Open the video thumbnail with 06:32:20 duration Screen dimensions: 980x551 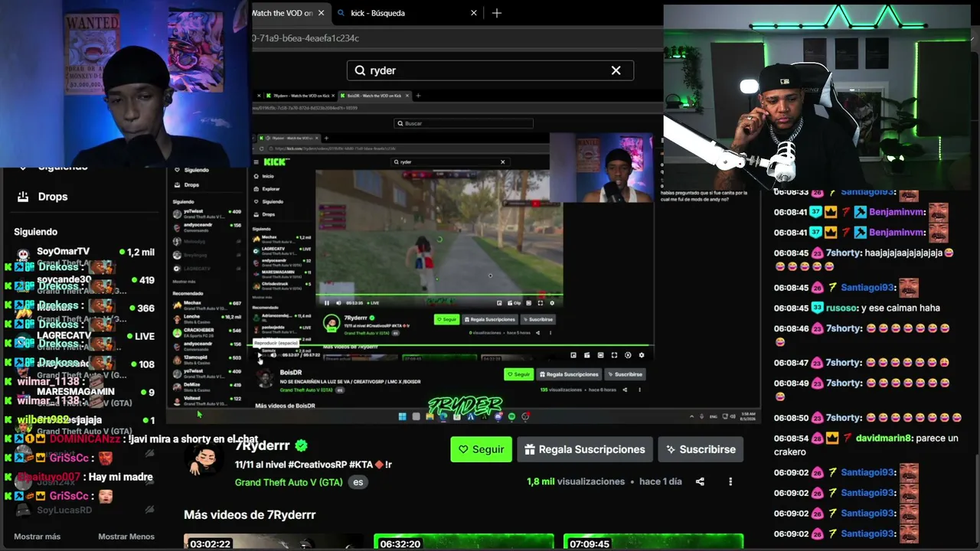(x=463, y=542)
